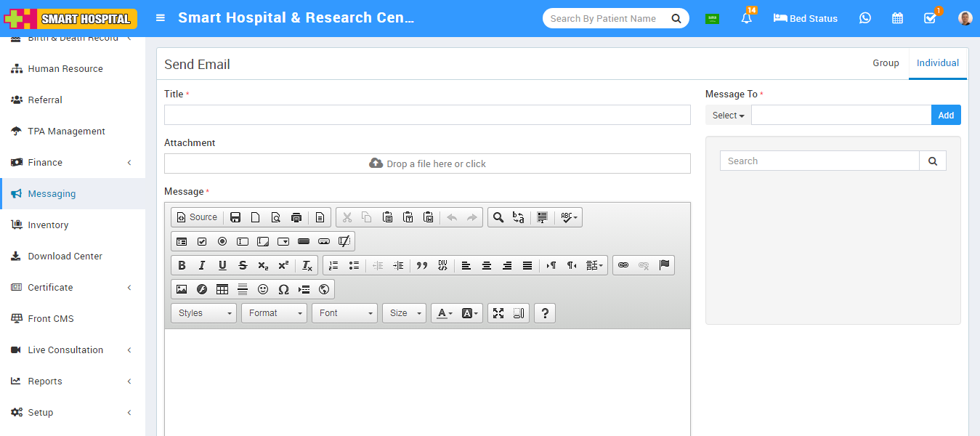Open WhatsApp messages icon in header
This screenshot has width=980, height=436.
pos(864,18)
